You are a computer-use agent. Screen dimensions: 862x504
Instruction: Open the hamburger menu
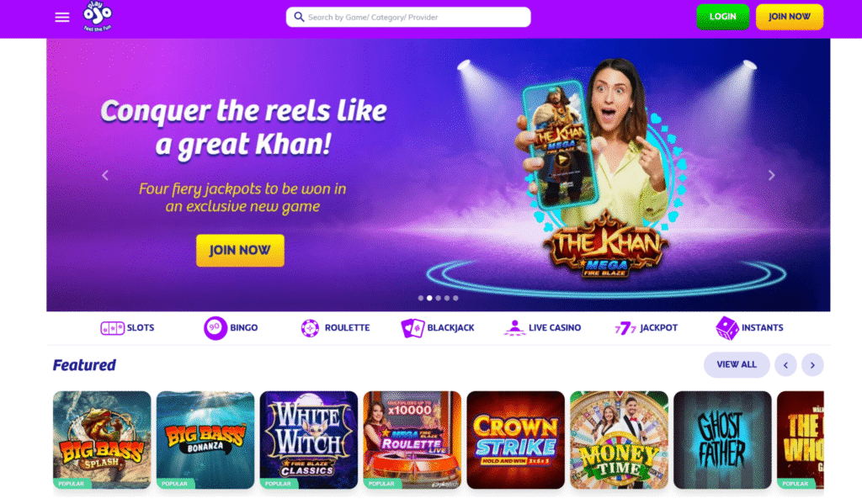pos(62,18)
